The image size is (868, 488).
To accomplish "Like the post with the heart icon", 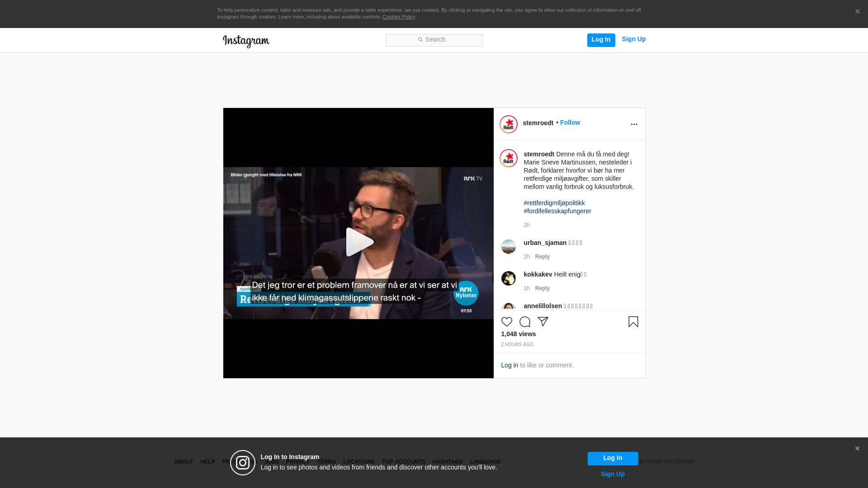I will tap(506, 322).
